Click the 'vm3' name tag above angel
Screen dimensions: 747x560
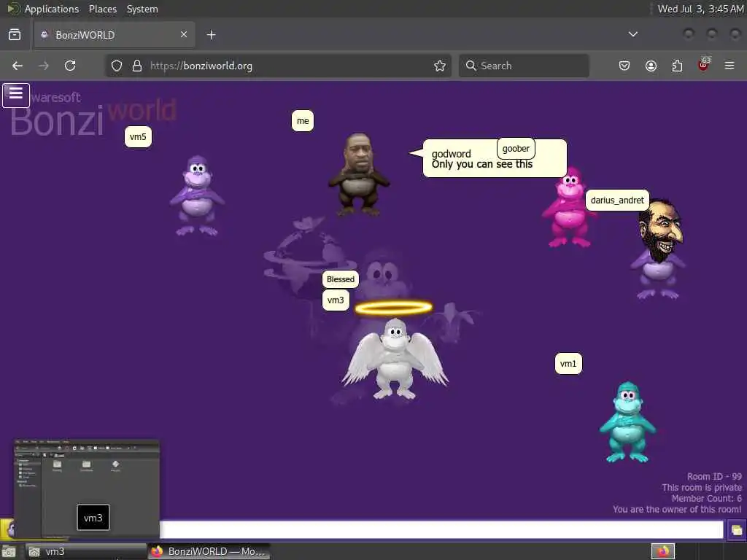[x=336, y=300]
